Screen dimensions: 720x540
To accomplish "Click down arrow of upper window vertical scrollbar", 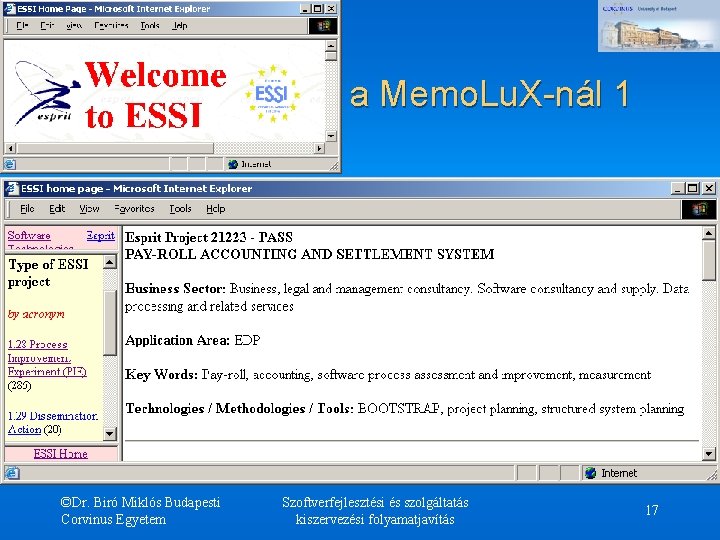I will click(x=331, y=136).
